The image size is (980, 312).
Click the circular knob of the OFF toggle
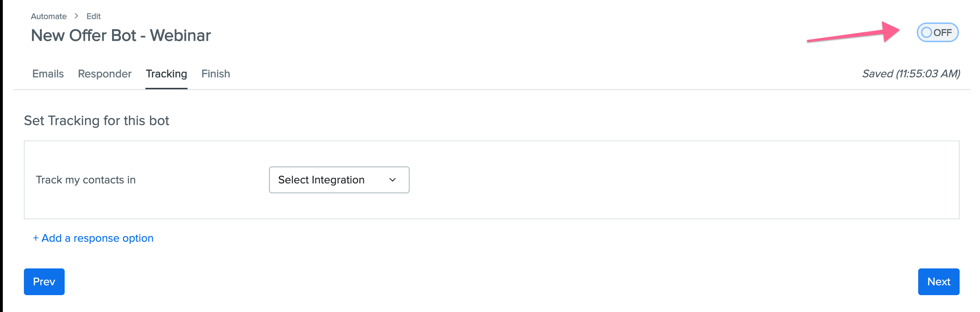pos(926,32)
